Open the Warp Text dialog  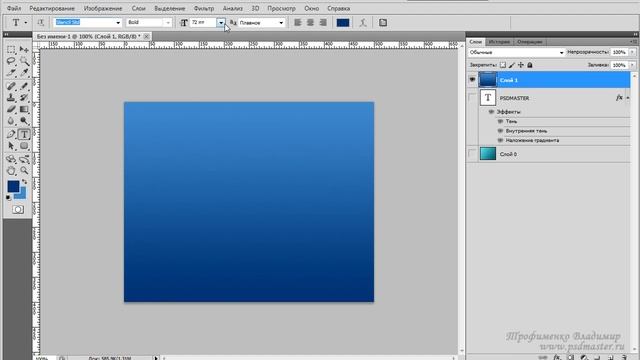click(x=363, y=22)
